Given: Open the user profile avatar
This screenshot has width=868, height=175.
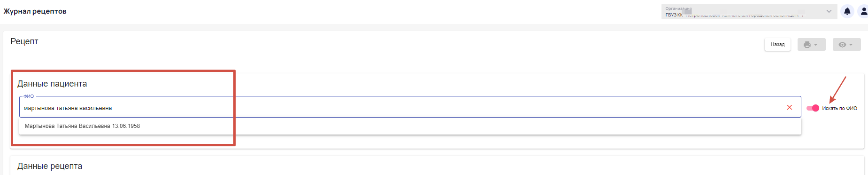Looking at the screenshot, I should pos(863,11).
